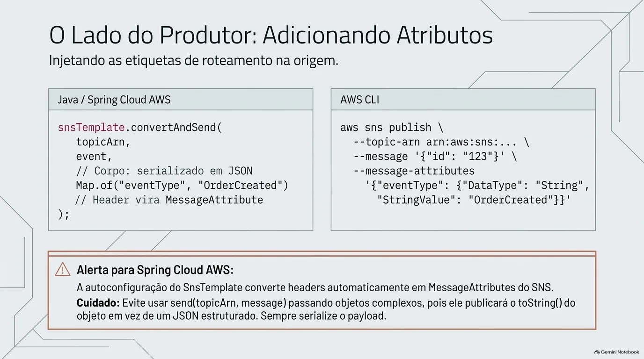Click the closing ");" of the Java snippet

64,215
